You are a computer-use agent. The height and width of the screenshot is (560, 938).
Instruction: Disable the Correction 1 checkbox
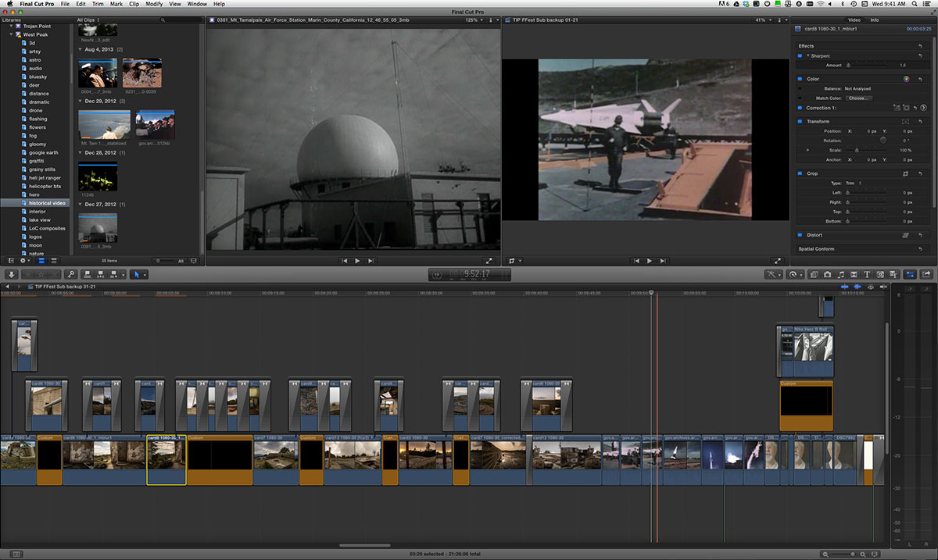[800, 107]
